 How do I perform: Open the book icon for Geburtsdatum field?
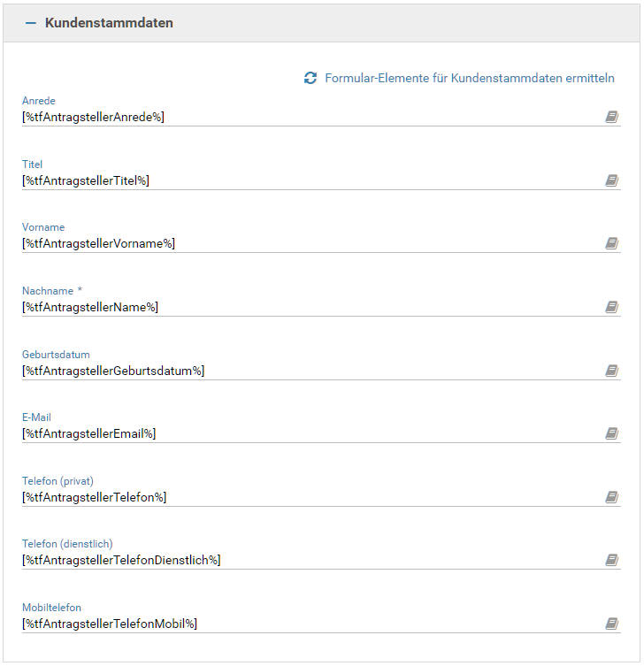click(611, 371)
